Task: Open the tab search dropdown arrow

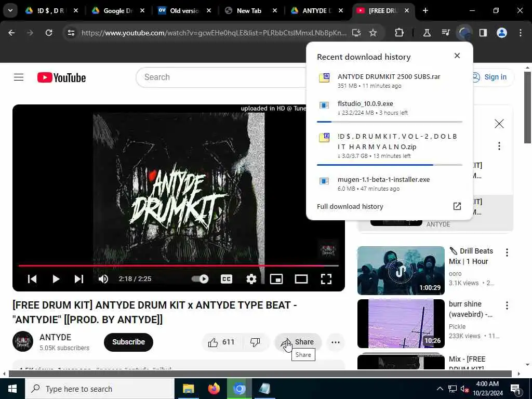Action: [10, 10]
